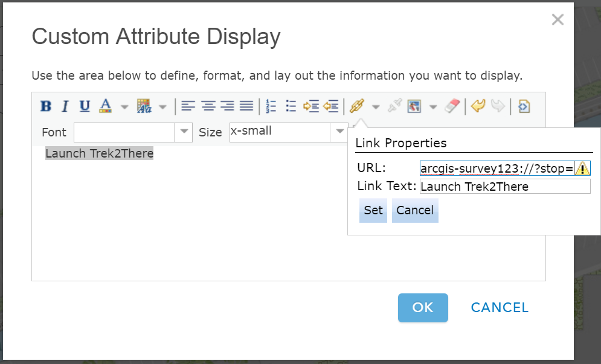Indent the text

point(310,107)
